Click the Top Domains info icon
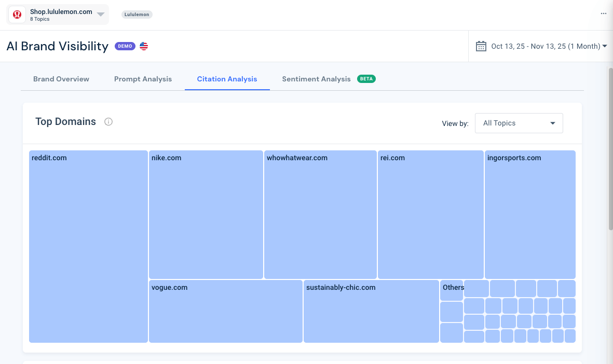Image resolution: width=613 pixels, height=364 pixels. coord(108,121)
